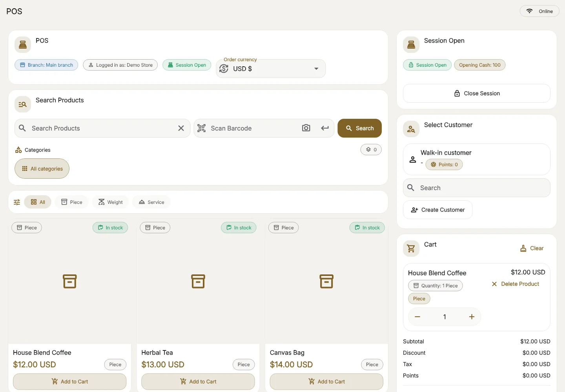Image resolution: width=565 pixels, height=392 pixels.
Task: Click Logged in as: Demo Store chip
Action: (x=120, y=65)
